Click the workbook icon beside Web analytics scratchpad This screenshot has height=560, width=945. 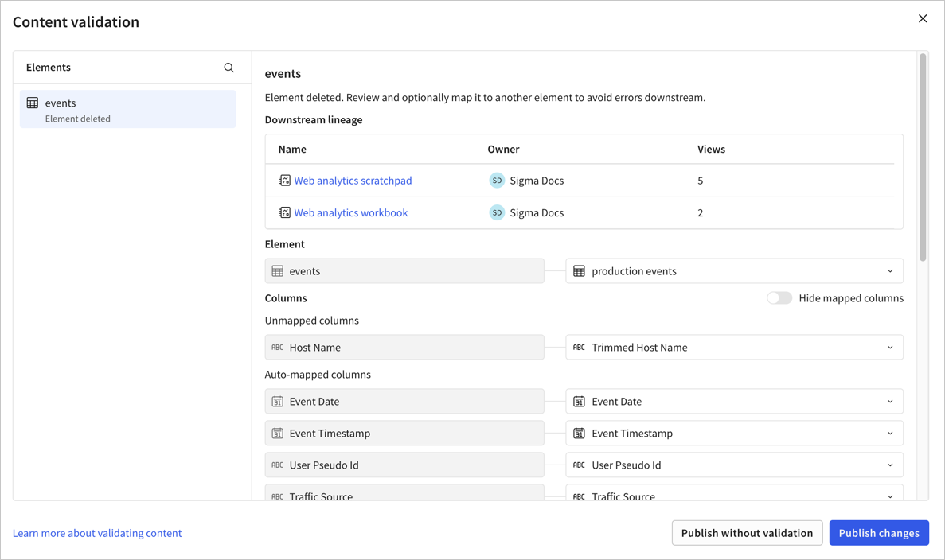coord(284,180)
